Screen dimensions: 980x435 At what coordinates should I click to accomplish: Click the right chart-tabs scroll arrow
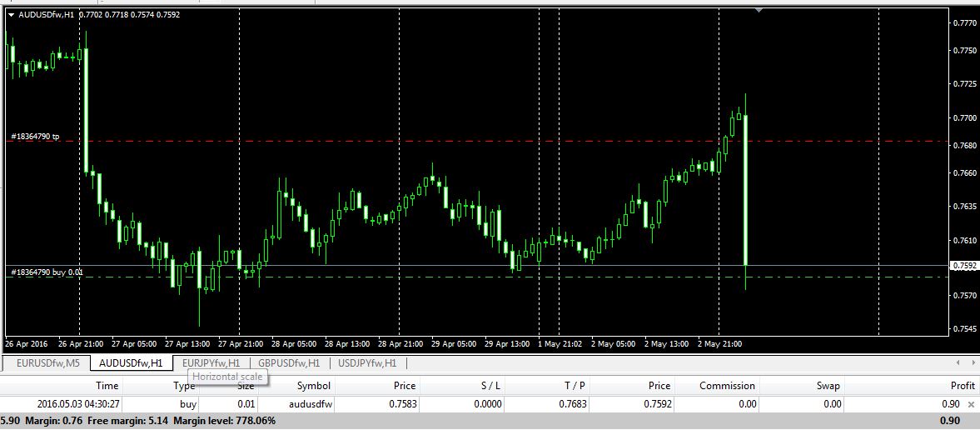[973, 362]
